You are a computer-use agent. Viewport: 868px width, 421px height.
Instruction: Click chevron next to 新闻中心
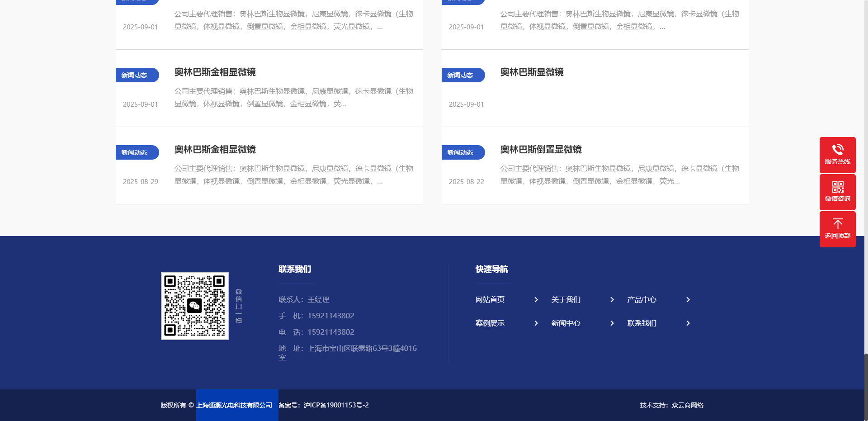612,323
